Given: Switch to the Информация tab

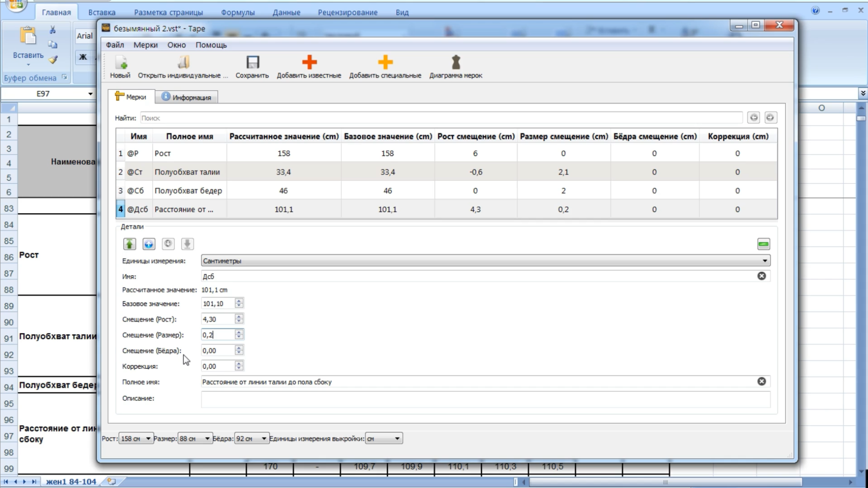Looking at the screenshot, I should click(x=187, y=97).
